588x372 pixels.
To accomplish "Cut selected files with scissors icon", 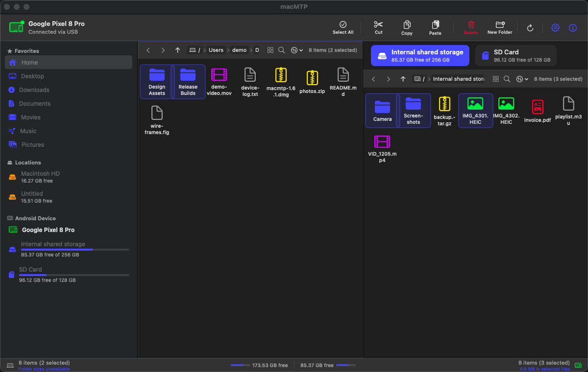I will 378,27.
